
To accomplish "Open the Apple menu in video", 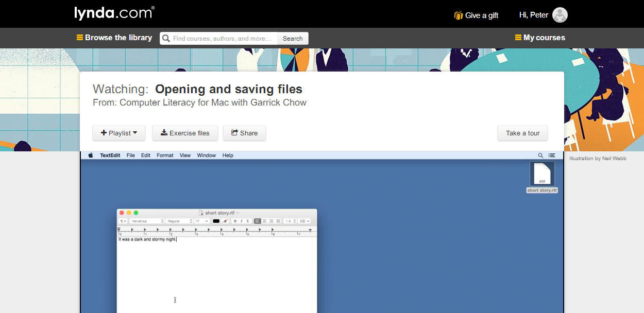I will coord(91,155).
